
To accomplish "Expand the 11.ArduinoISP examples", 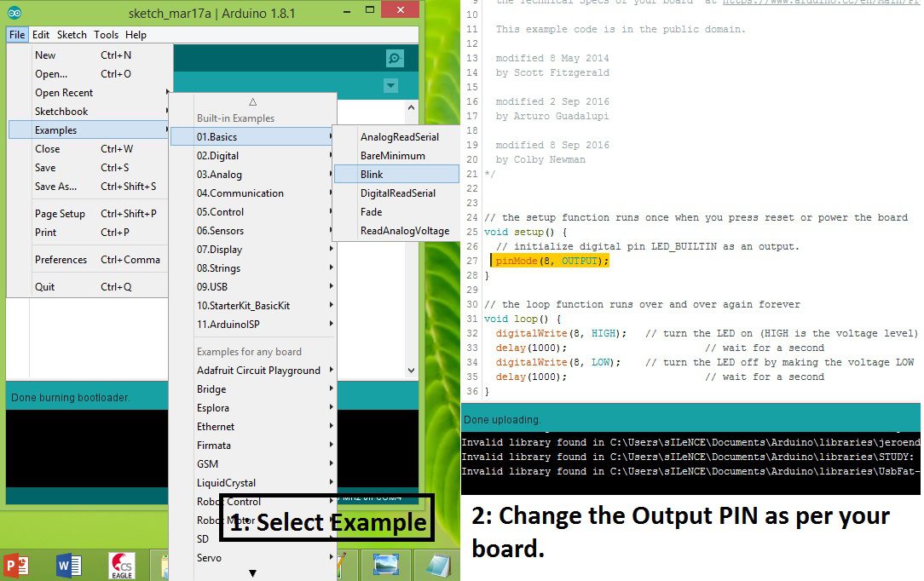I will (x=253, y=325).
